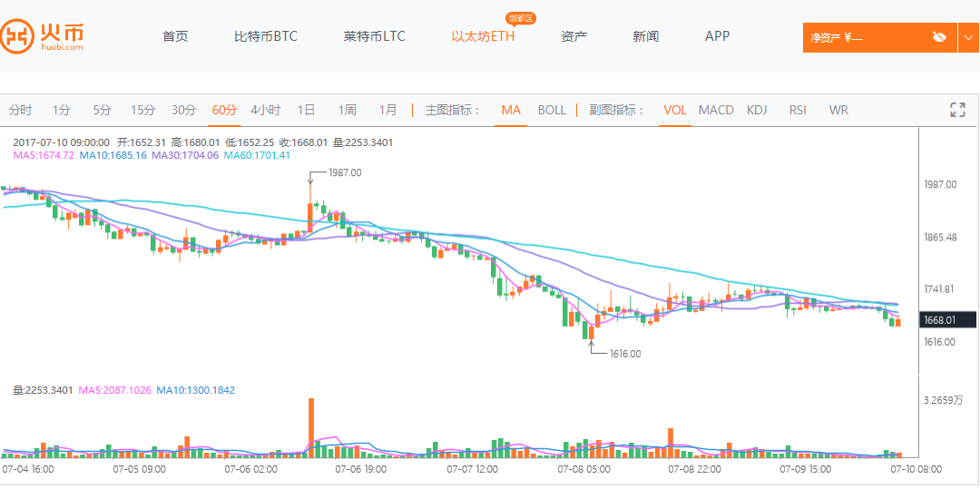Switch chart to 1日 interval

pos(306,110)
